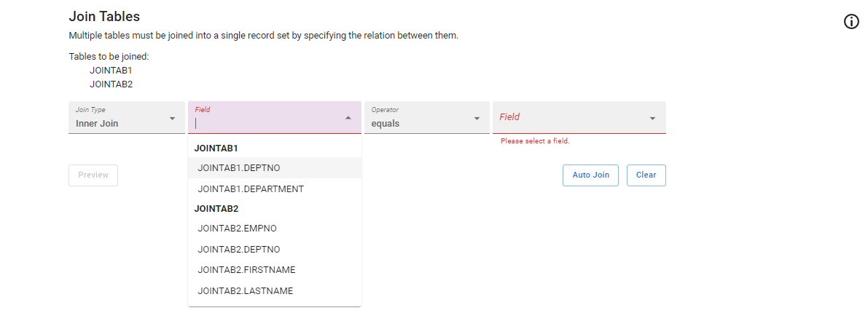Image resolution: width=868 pixels, height=329 pixels.
Task: Click the 'Please select a field' error text
Action: tap(535, 141)
